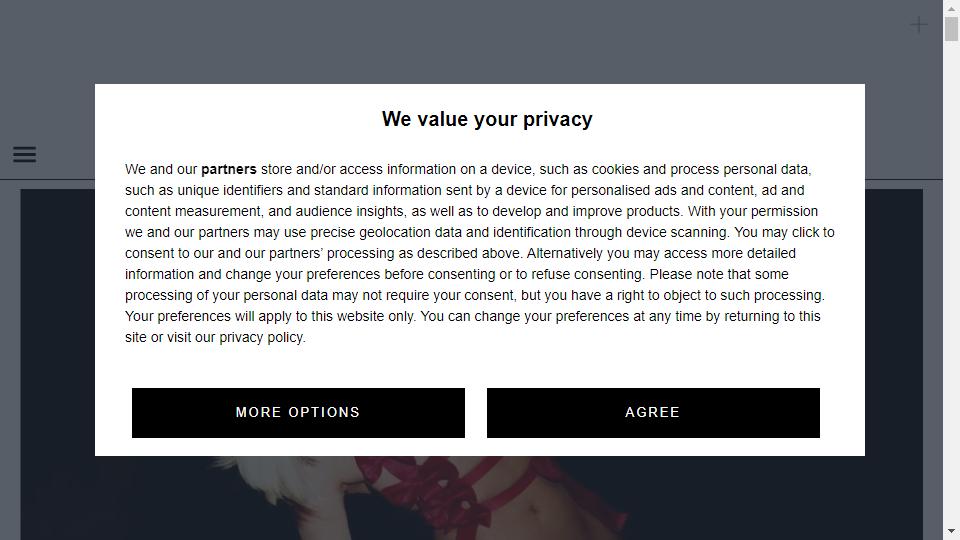The height and width of the screenshot is (540, 960).
Task: Click the words 'privacy policy' in the notice
Action: pos(261,337)
